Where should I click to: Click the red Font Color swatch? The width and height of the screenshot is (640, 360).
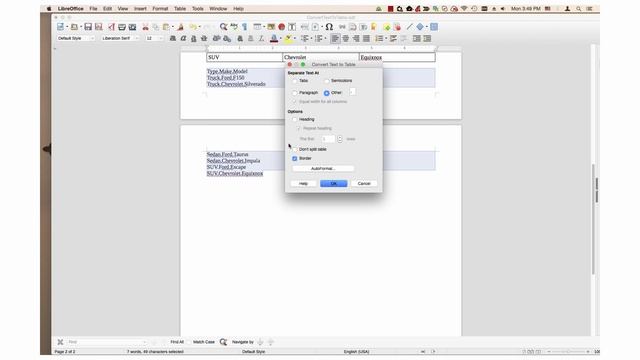coord(274,38)
